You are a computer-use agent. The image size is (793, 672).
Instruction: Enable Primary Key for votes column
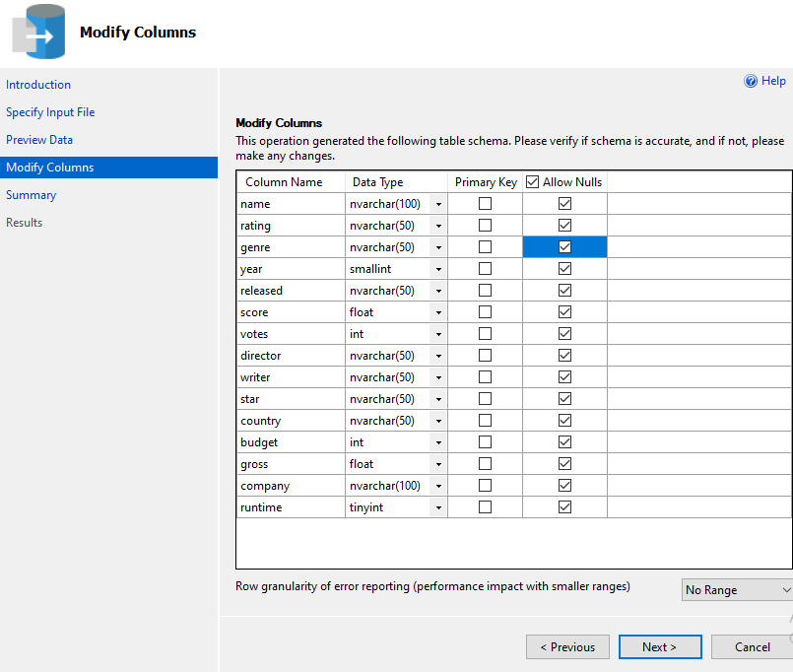pyautogui.click(x=485, y=333)
